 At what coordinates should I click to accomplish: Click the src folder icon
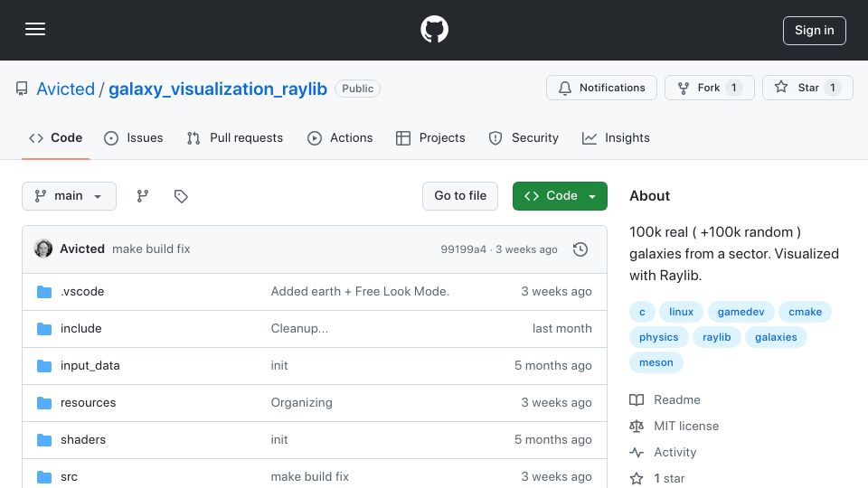coord(44,477)
